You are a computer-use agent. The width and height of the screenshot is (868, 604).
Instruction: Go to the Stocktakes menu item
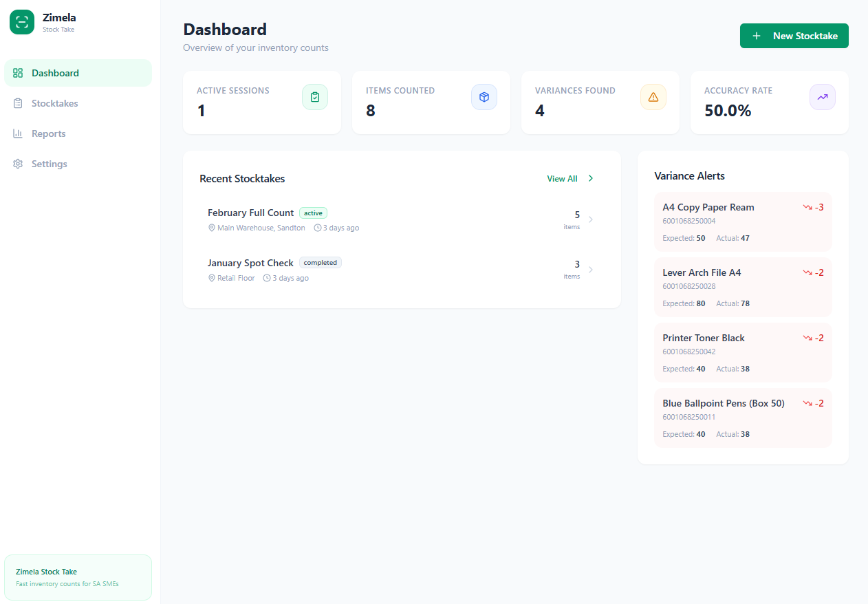click(x=55, y=103)
